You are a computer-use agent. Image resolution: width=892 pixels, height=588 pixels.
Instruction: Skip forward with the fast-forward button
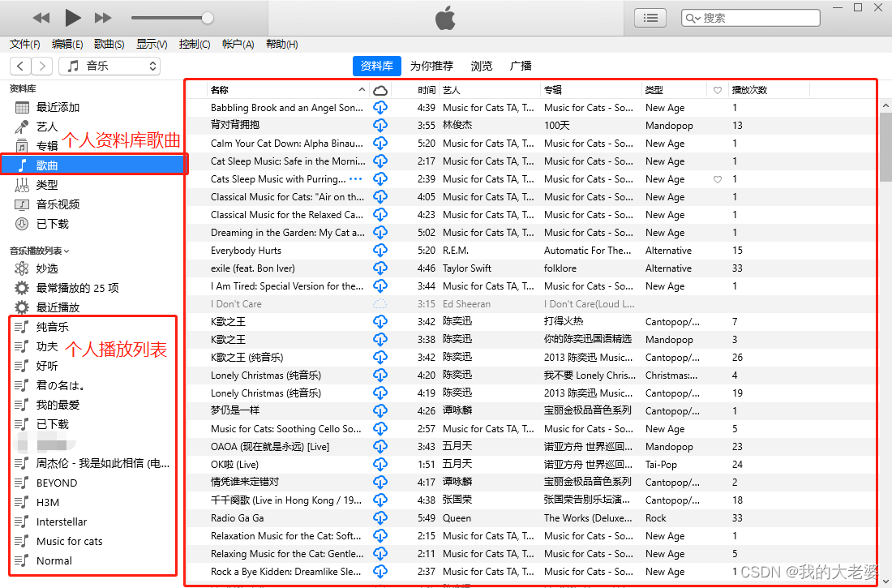pos(103,18)
